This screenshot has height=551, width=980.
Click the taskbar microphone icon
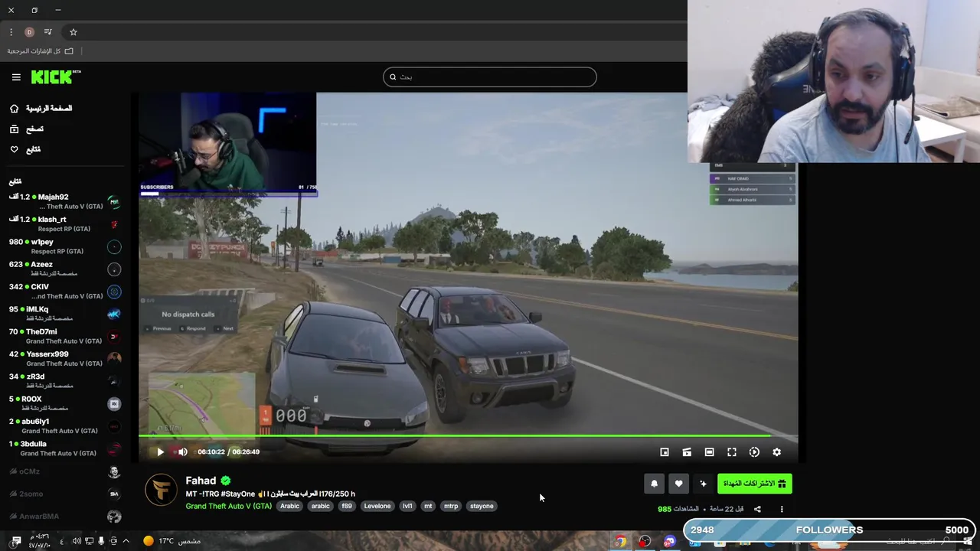coord(101,541)
